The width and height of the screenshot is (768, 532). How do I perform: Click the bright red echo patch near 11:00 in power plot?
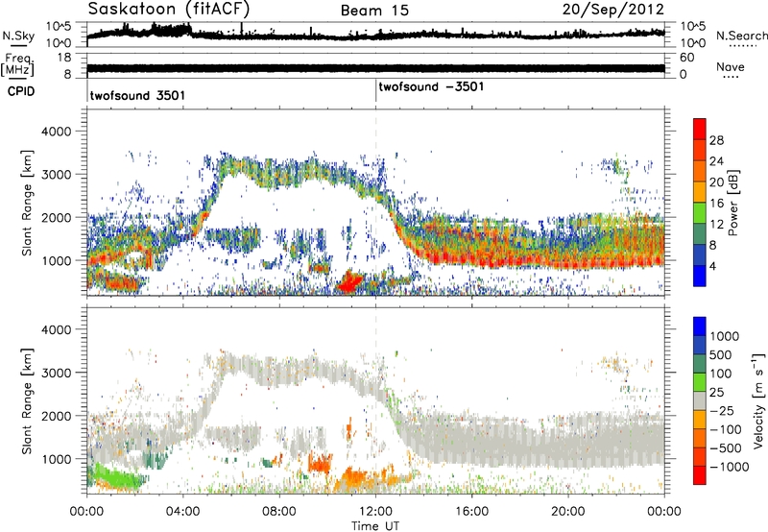[349, 282]
